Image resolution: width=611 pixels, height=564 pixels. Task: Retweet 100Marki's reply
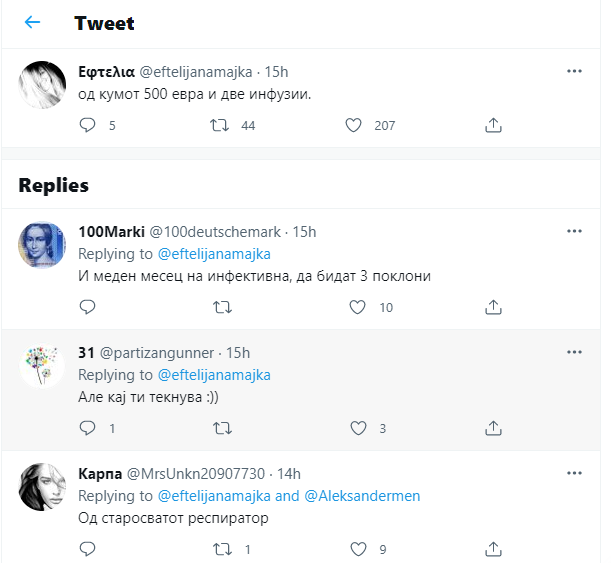tap(222, 307)
